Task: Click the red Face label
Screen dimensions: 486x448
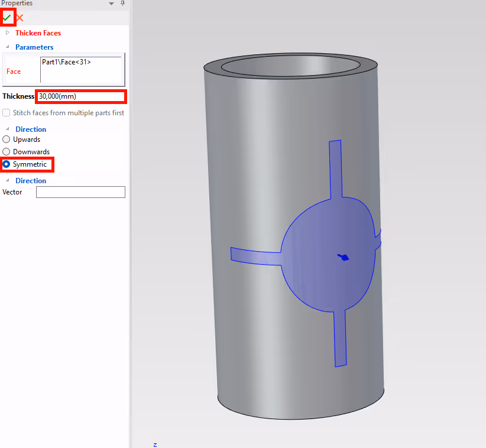Action: (14, 72)
